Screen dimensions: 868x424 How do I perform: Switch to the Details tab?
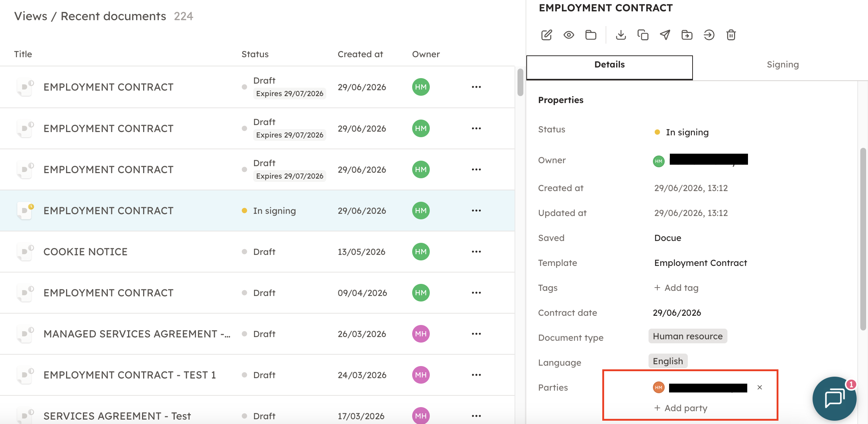pyautogui.click(x=610, y=67)
